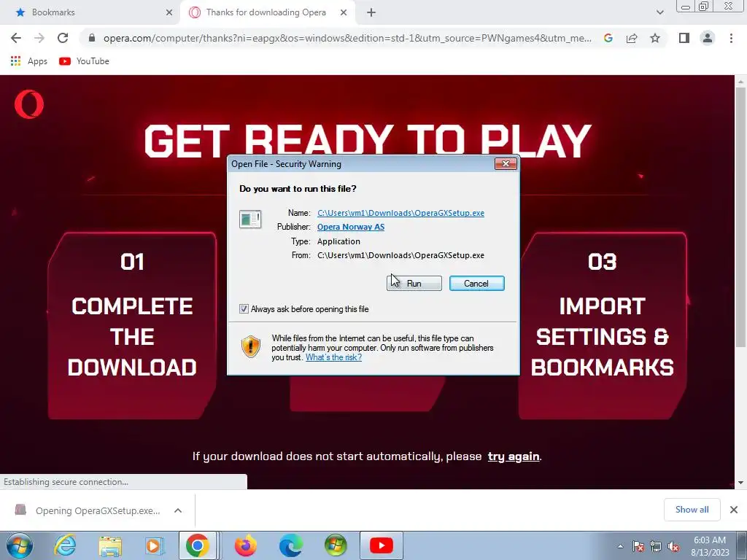Click the page vertical scrollbar
The width and height of the screenshot is (747, 560).
741,217
